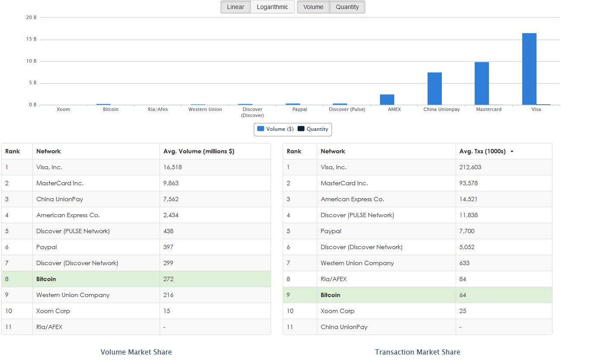Click the Ria/Afex axis label
The width and height of the screenshot is (594, 364).
(x=158, y=109)
